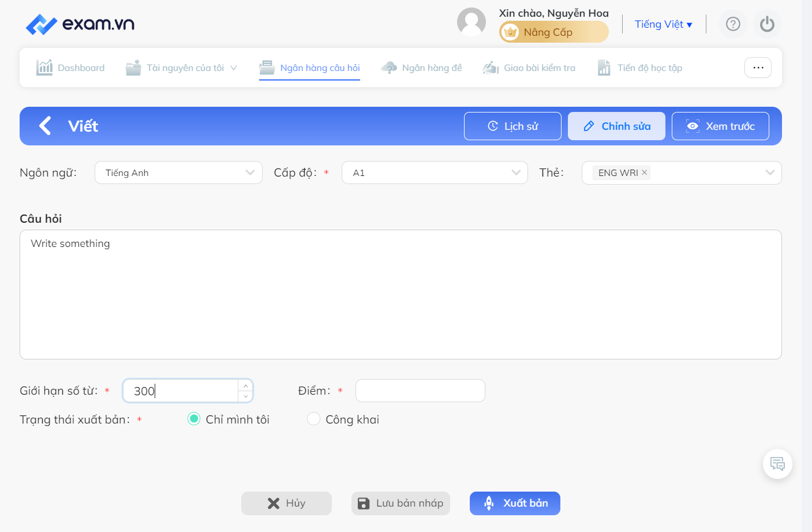Image resolution: width=812 pixels, height=532 pixels.
Task: Open the Ngân hàng câu hỏi tab
Action: coord(309,68)
